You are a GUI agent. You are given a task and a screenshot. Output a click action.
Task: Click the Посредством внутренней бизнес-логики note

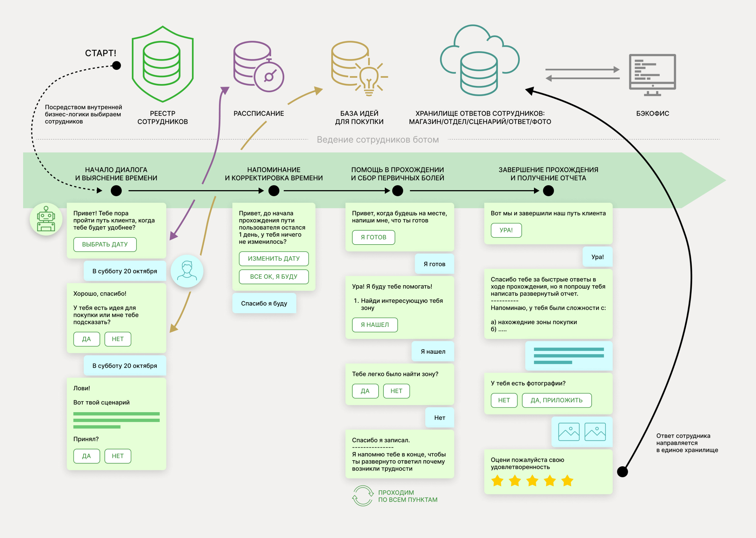tap(83, 114)
